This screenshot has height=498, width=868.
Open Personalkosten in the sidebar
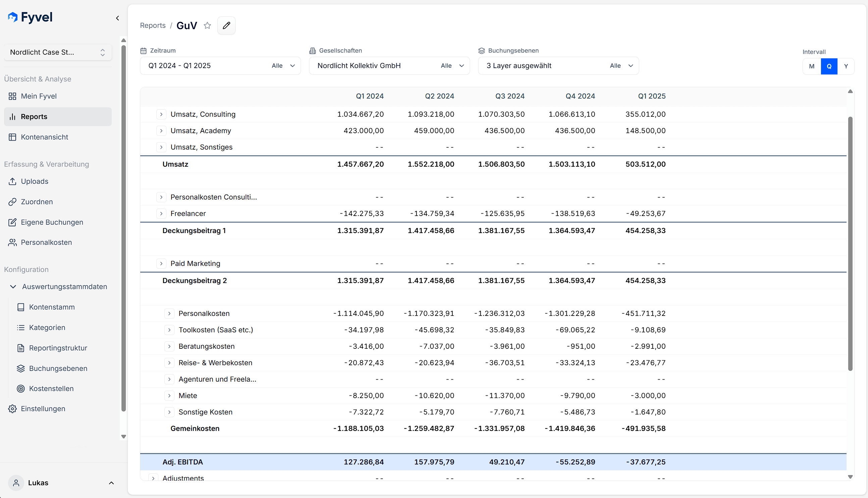pyautogui.click(x=58, y=242)
